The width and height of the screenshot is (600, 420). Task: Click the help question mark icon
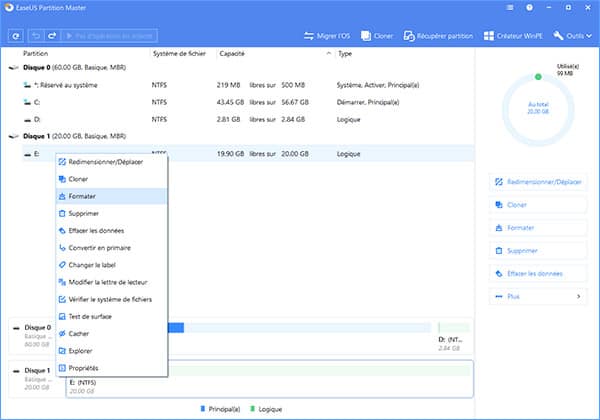[527, 8]
